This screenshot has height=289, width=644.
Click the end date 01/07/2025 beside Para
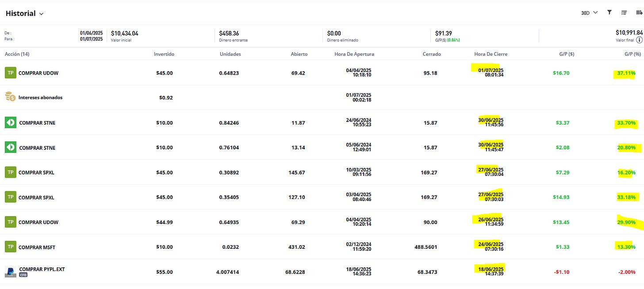(x=91, y=39)
